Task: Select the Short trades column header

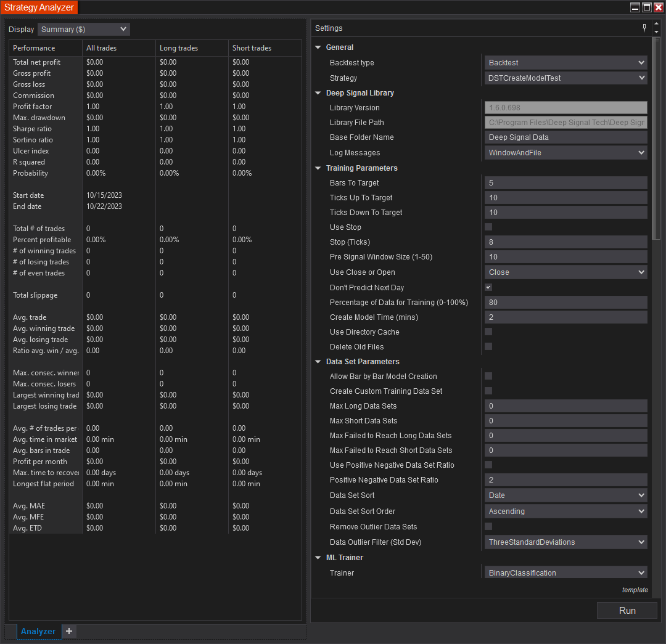Action: (265, 48)
